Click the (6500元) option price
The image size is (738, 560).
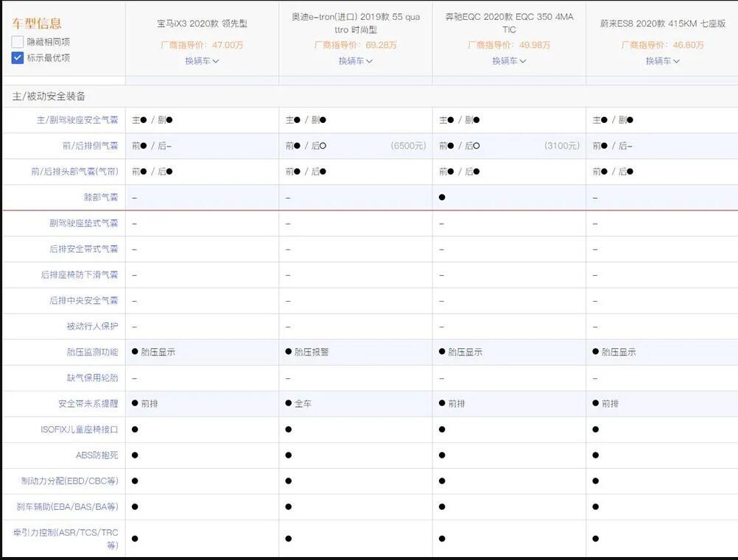[x=408, y=146]
